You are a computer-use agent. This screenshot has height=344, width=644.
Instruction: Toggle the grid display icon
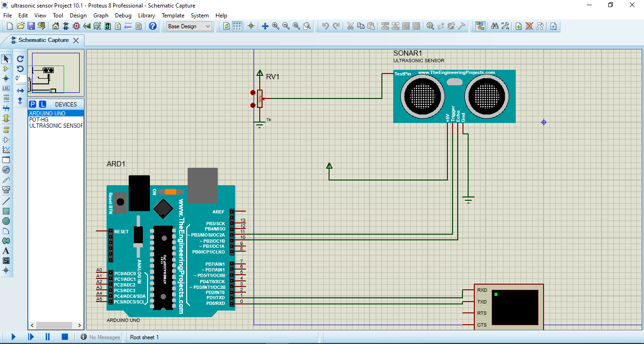pos(237,26)
